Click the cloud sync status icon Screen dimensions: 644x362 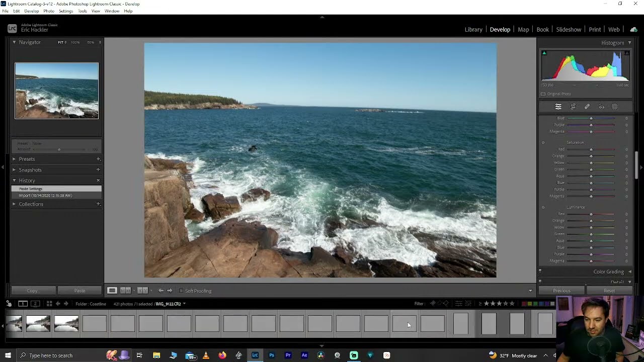[x=634, y=30]
